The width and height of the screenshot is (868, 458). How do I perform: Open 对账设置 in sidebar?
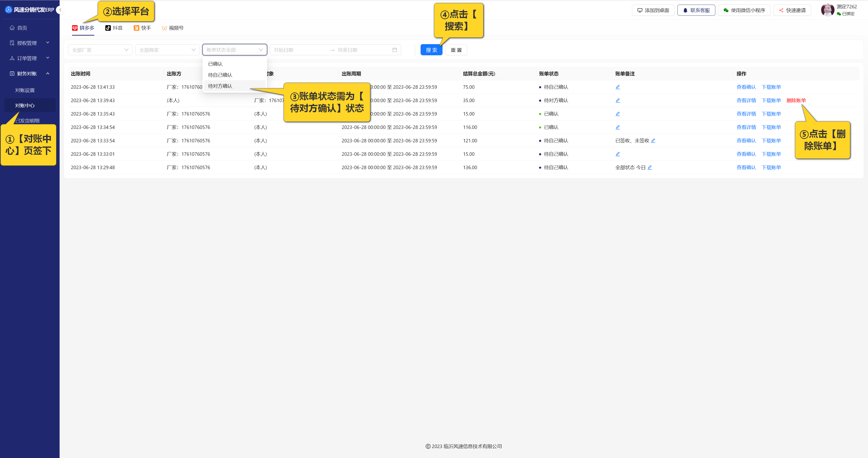pos(25,90)
